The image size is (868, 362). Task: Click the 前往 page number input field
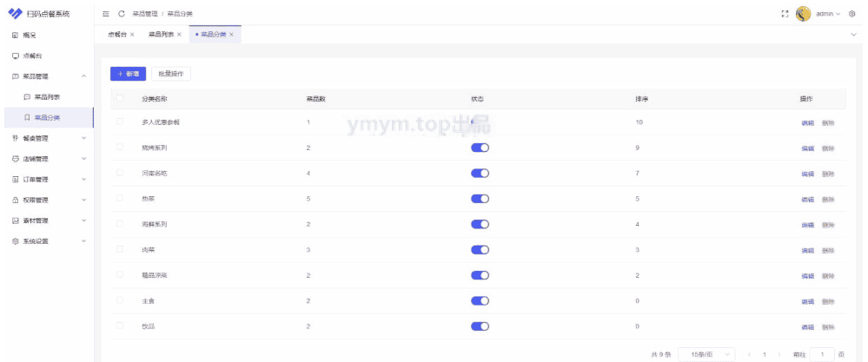822,354
